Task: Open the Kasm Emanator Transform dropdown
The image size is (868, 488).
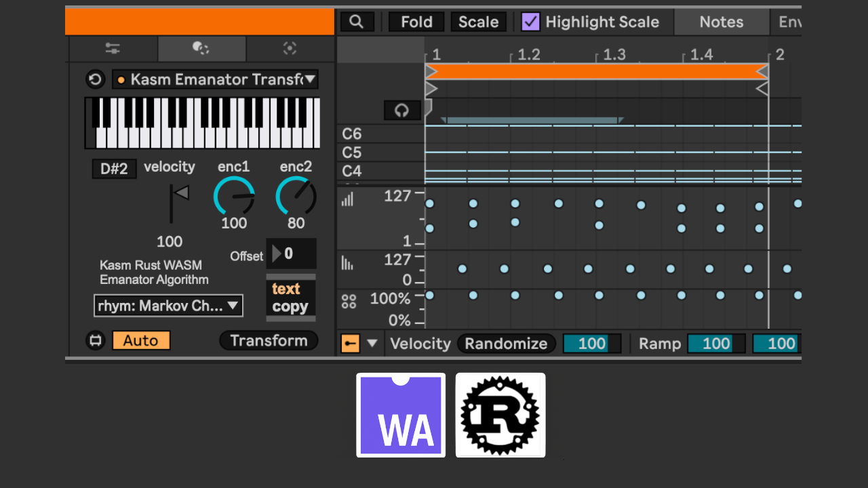Action: (215, 79)
